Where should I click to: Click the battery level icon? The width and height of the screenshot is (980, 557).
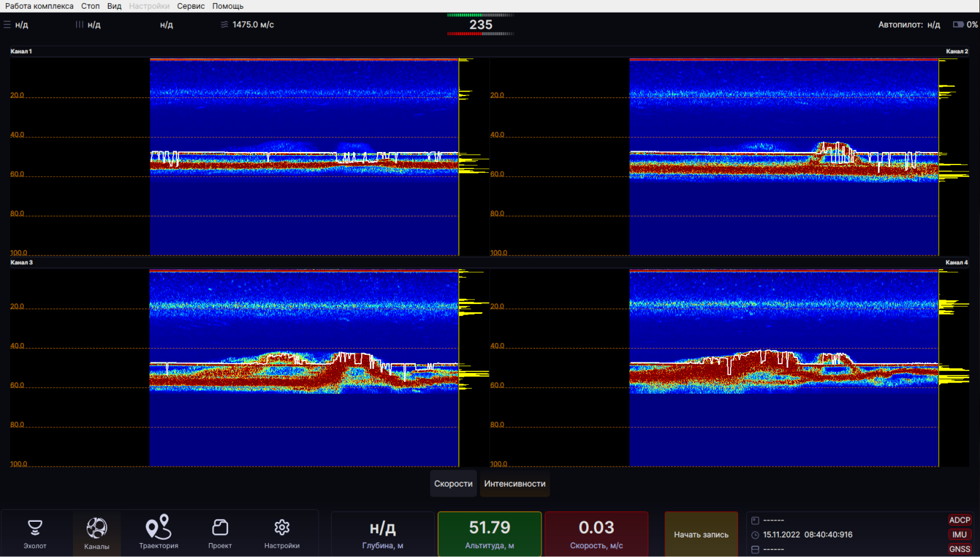[x=958, y=24]
